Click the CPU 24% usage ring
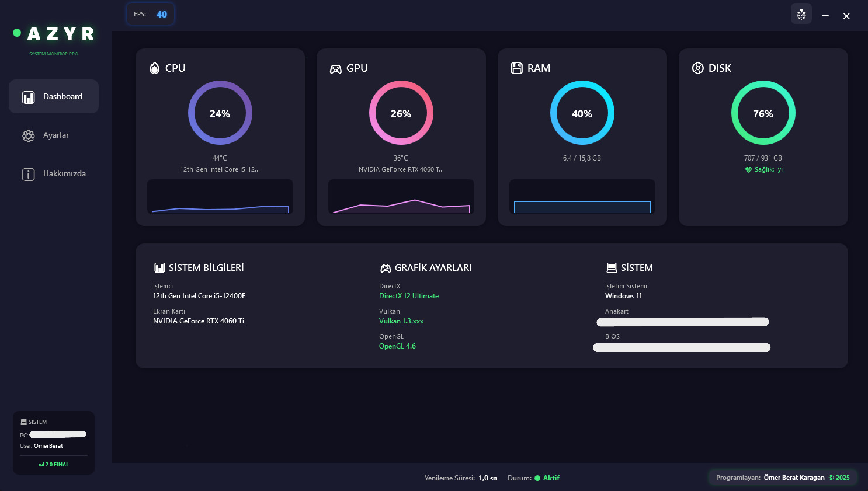The height and width of the screenshot is (491, 868). [220, 113]
